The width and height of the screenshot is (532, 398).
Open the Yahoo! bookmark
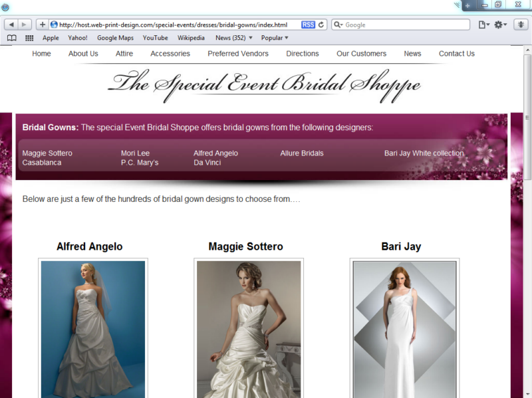78,38
